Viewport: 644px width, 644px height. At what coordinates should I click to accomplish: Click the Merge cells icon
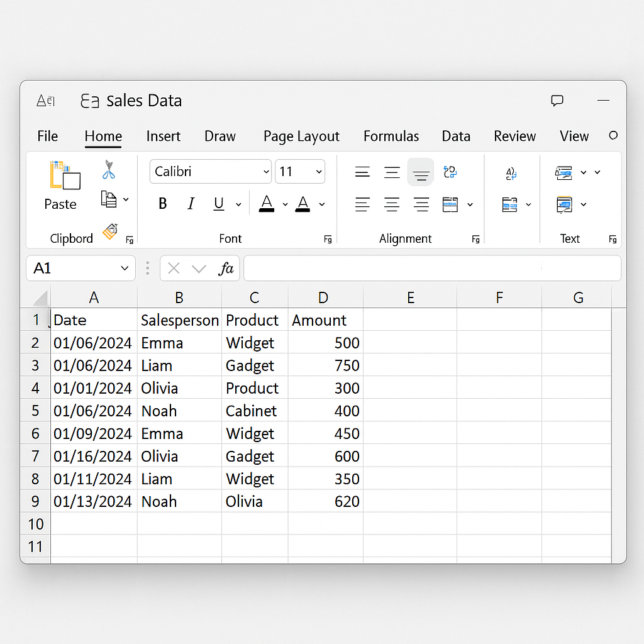tap(450, 204)
